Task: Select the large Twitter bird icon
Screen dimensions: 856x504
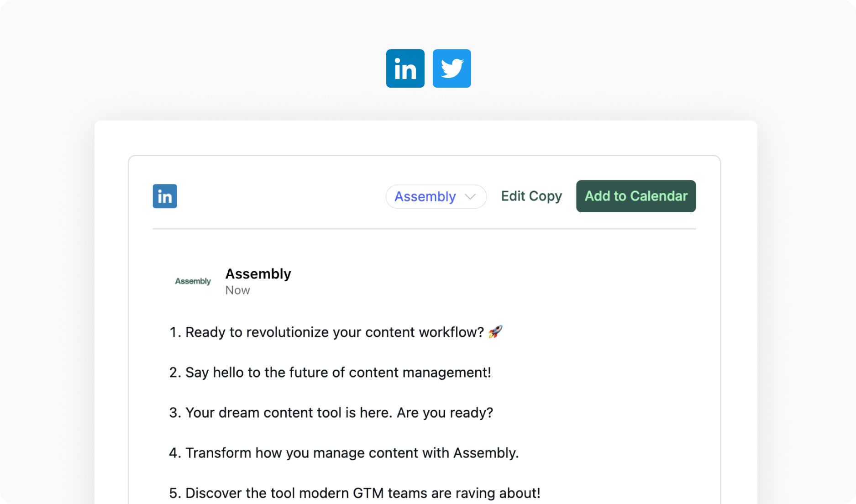Action: [452, 68]
